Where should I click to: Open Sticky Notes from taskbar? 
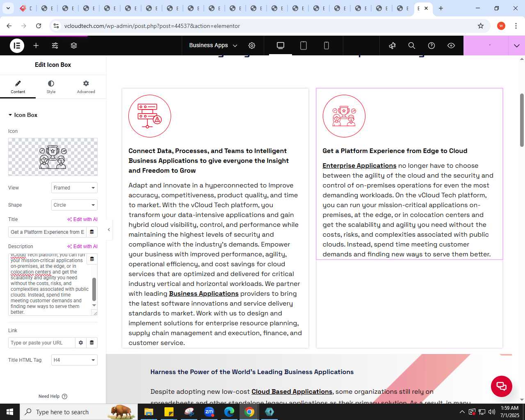(169, 412)
